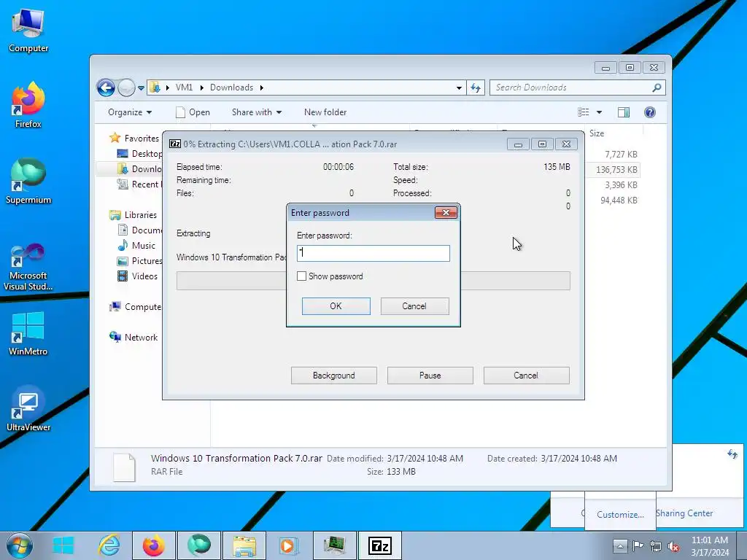Refresh the Downloads folder view

click(x=476, y=87)
